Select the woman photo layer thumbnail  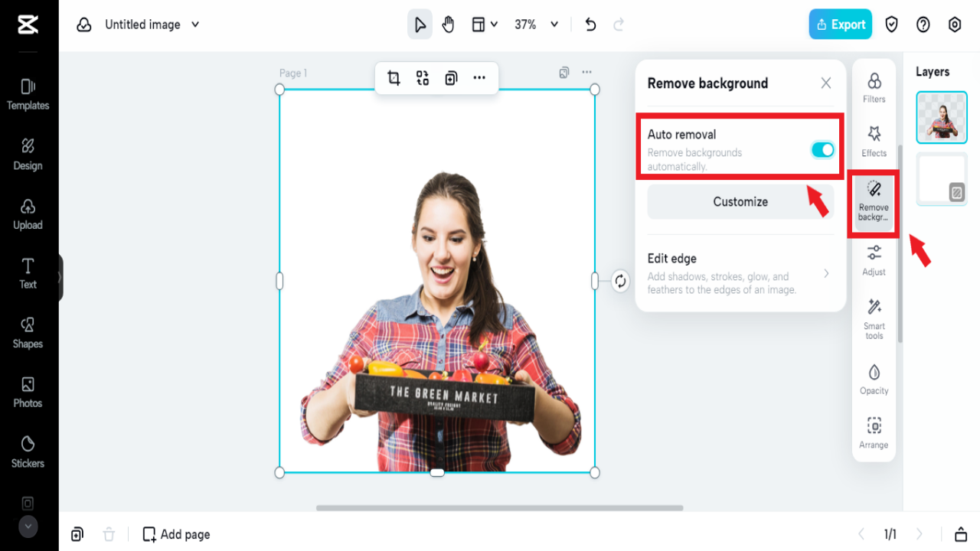[x=941, y=117]
